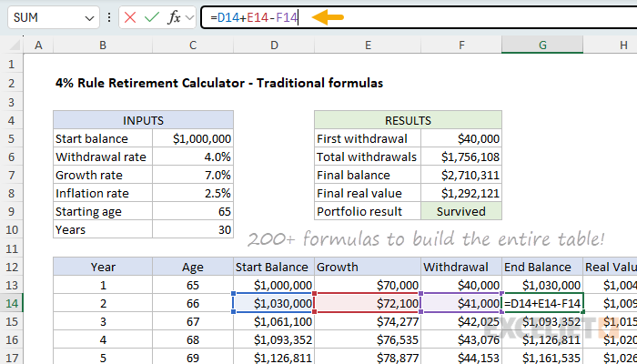Select column C header
Viewport: 637px width, 364px height.
coord(193,45)
